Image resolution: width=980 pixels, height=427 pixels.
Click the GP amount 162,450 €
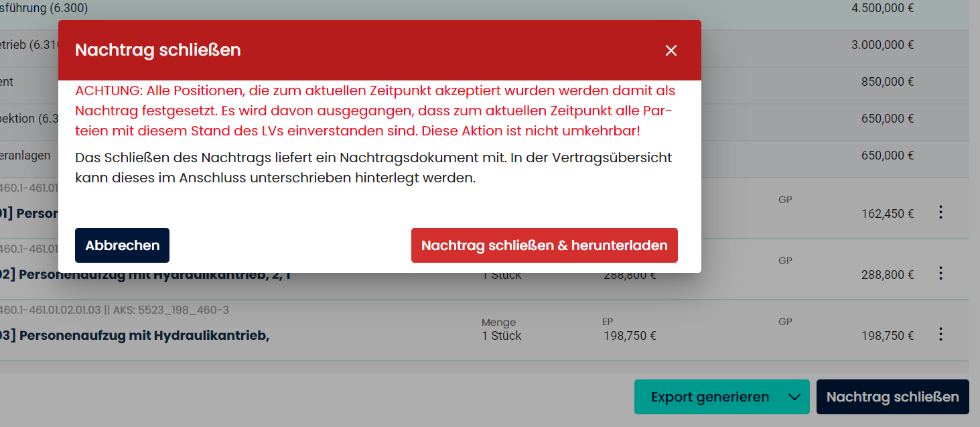[x=887, y=215]
